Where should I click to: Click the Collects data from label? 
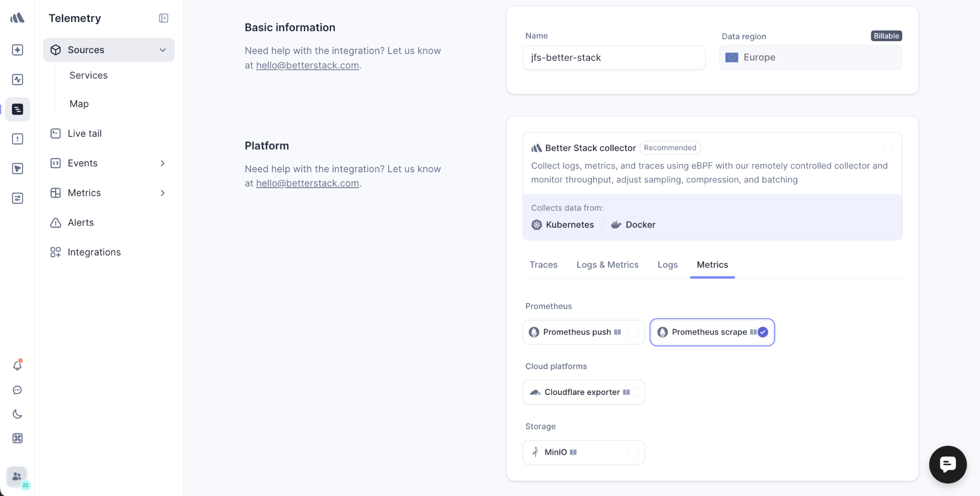point(567,208)
